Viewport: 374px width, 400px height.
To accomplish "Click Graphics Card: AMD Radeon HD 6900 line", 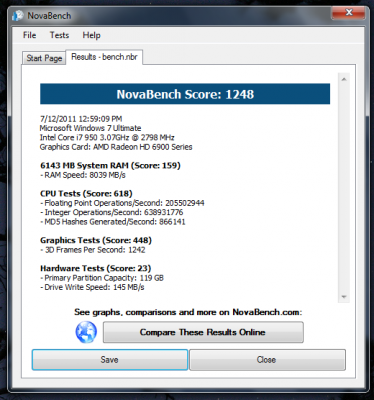I will (x=116, y=147).
